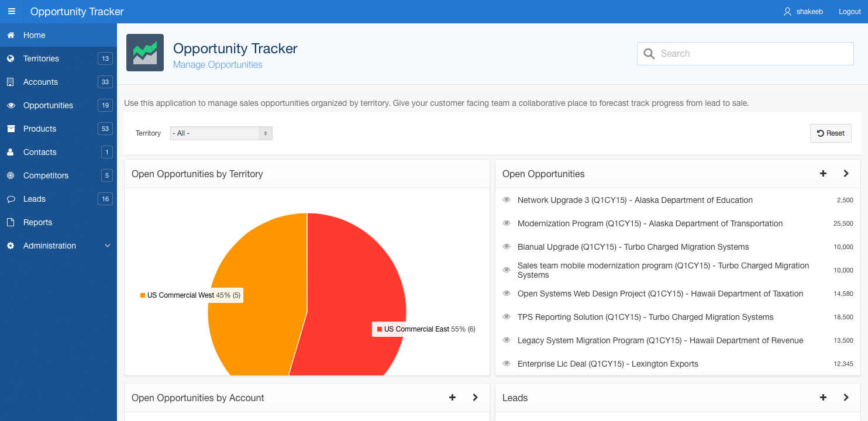Viewport: 868px width, 421px height.
Task: Go to Competitors in the sidebar
Action: click(46, 175)
